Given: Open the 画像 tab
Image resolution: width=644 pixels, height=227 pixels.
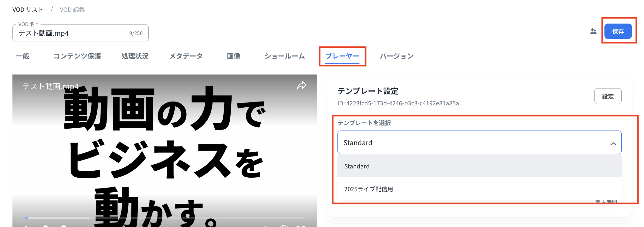Looking at the screenshot, I should [x=233, y=56].
